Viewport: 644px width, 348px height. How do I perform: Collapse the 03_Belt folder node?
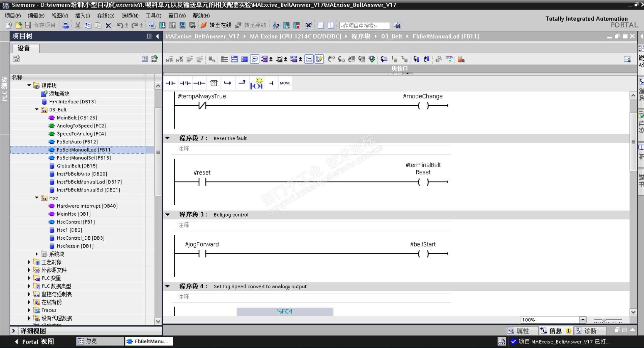(37, 110)
